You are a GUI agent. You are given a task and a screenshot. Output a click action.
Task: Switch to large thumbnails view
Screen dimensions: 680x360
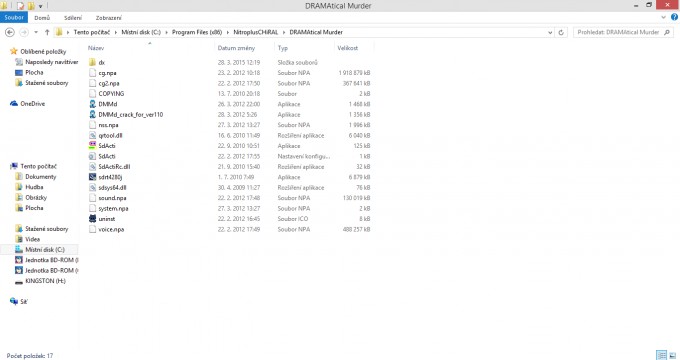672,355
